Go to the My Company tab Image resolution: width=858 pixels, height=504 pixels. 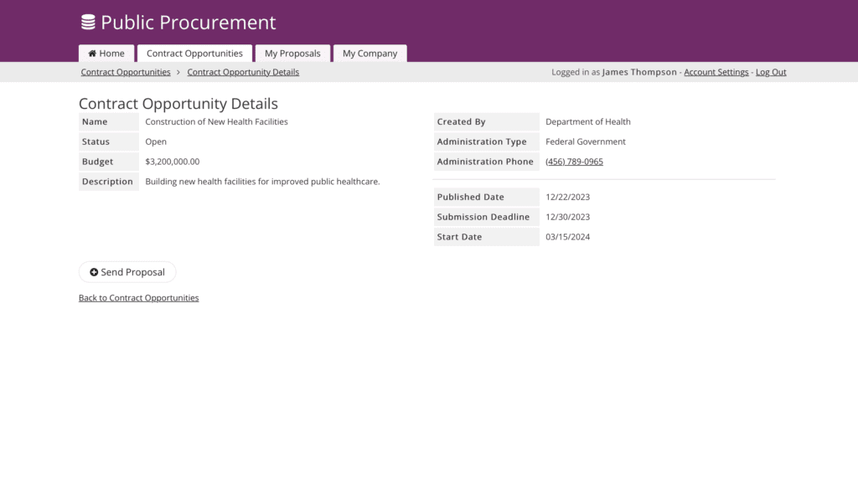click(x=370, y=54)
